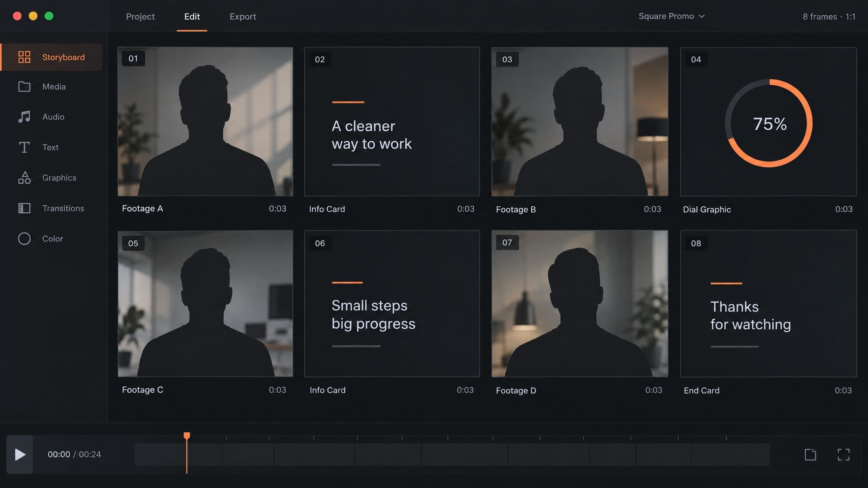Select frame 08 'Thanks for watching' card
Screen dimensions: 868x488
pyautogui.click(x=768, y=303)
